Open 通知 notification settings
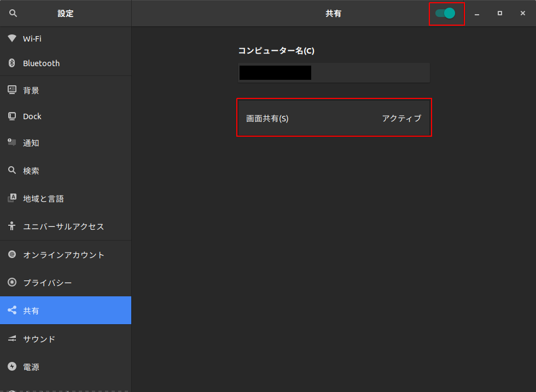Viewport: 536px width, 392px height. coord(66,143)
